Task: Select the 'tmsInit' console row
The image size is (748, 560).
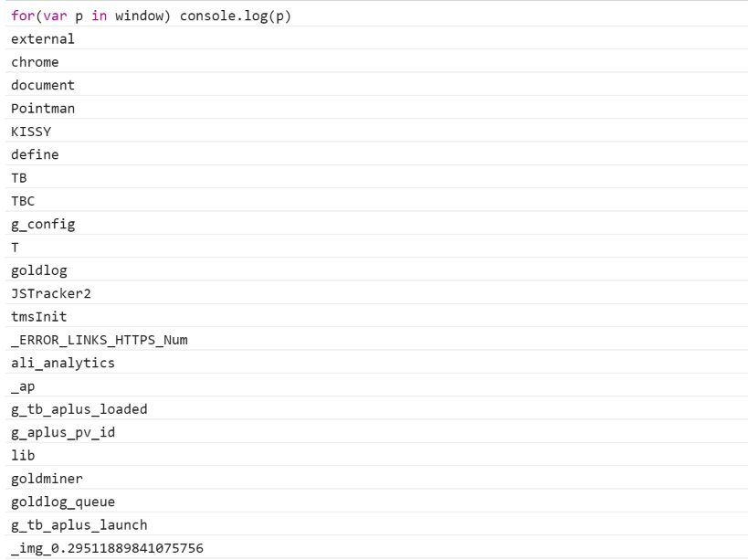Action: (x=376, y=316)
